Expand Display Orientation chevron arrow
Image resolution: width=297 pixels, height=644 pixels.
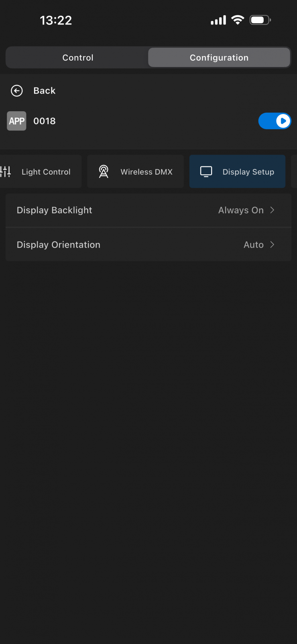click(x=272, y=245)
